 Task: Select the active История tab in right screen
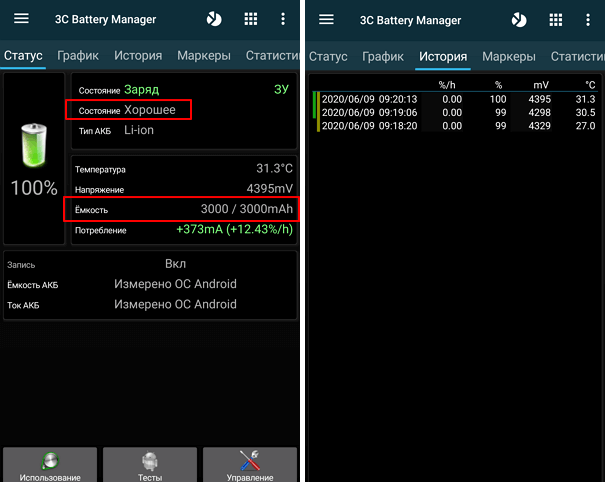point(443,56)
